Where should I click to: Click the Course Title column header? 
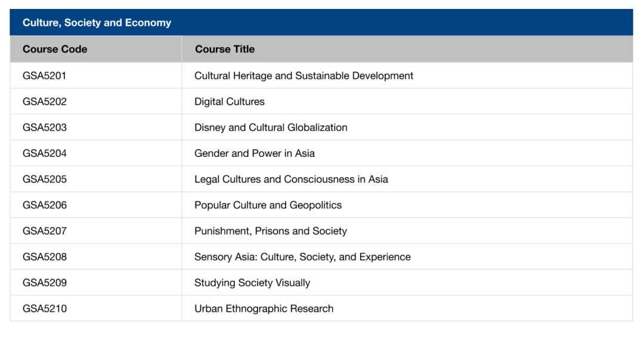225,50
